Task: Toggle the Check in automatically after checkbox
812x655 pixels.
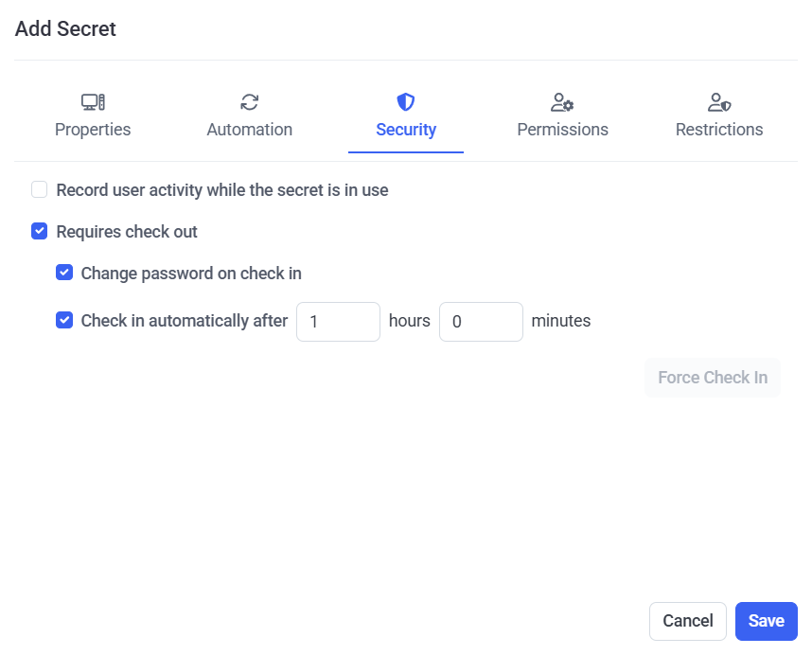Action: point(64,320)
